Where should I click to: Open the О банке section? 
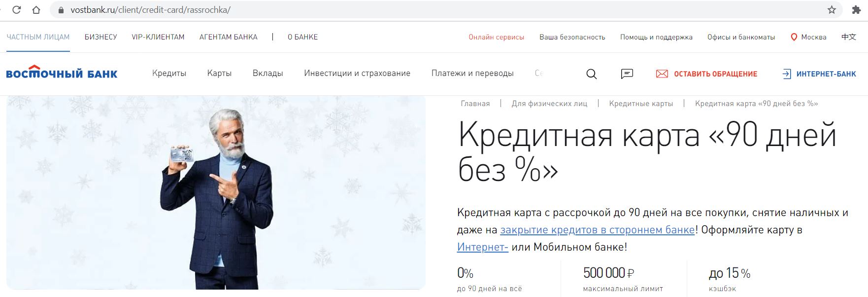click(x=303, y=37)
